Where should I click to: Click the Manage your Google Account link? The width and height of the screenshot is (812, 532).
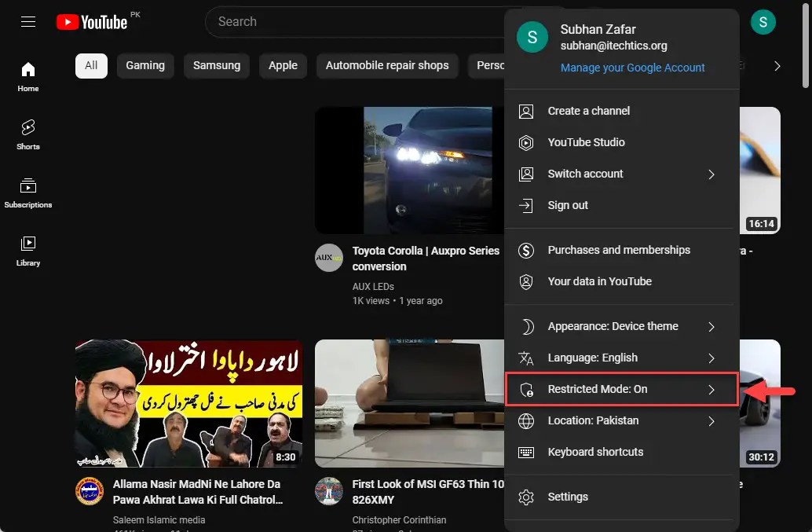tap(632, 68)
